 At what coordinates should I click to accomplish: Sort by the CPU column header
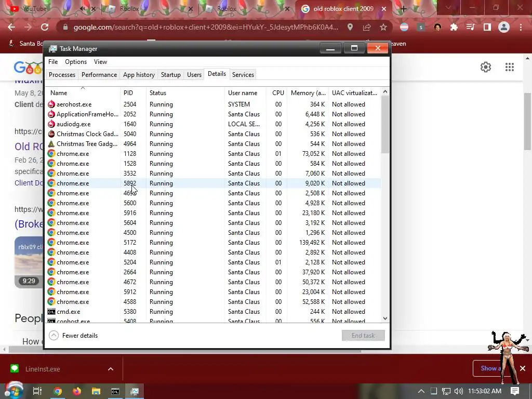point(277,93)
